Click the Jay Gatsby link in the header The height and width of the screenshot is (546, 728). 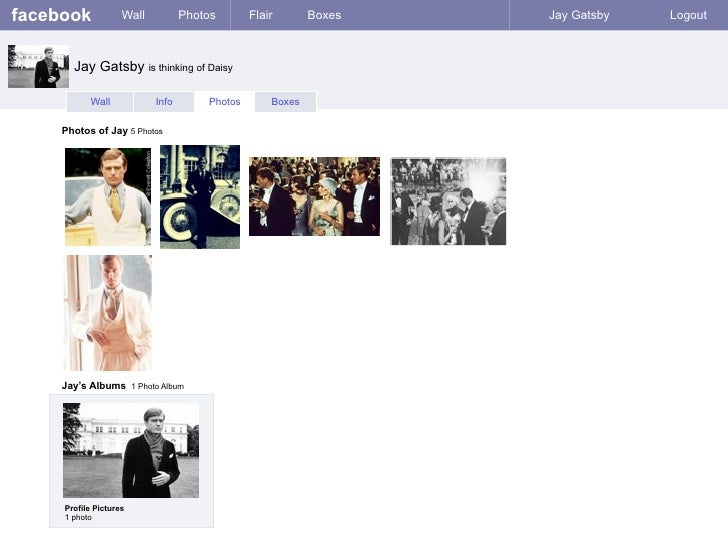tap(579, 15)
